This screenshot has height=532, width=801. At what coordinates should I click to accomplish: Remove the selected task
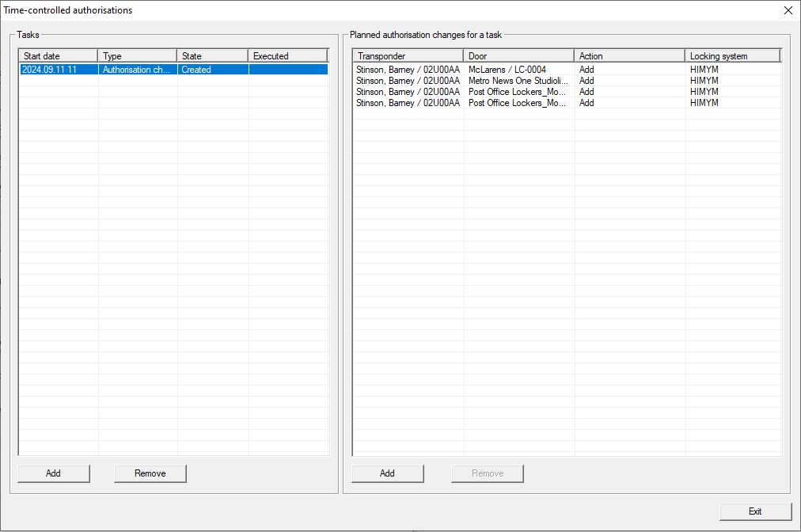(x=150, y=473)
